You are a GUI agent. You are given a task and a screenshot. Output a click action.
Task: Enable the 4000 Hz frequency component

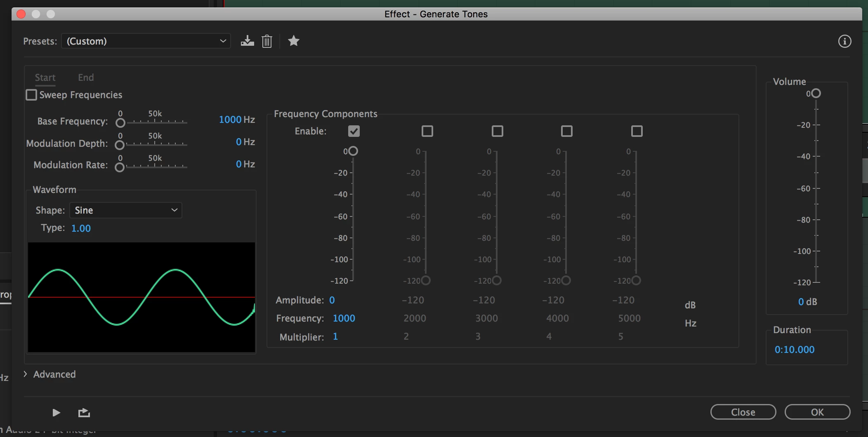pyautogui.click(x=567, y=131)
